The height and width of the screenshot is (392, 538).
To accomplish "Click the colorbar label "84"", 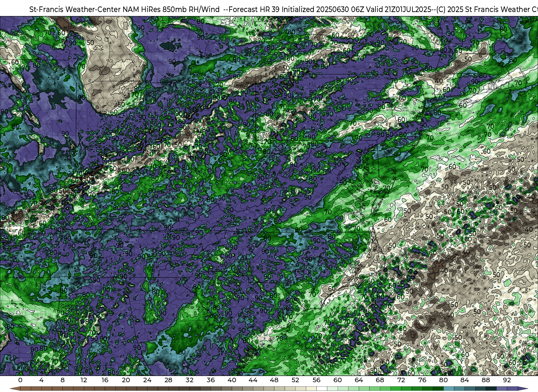I will point(465,380).
